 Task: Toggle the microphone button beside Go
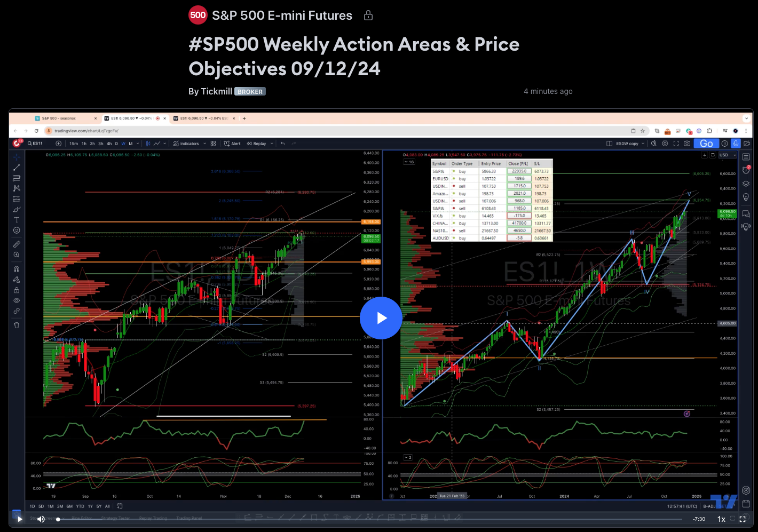coord(736,144)
